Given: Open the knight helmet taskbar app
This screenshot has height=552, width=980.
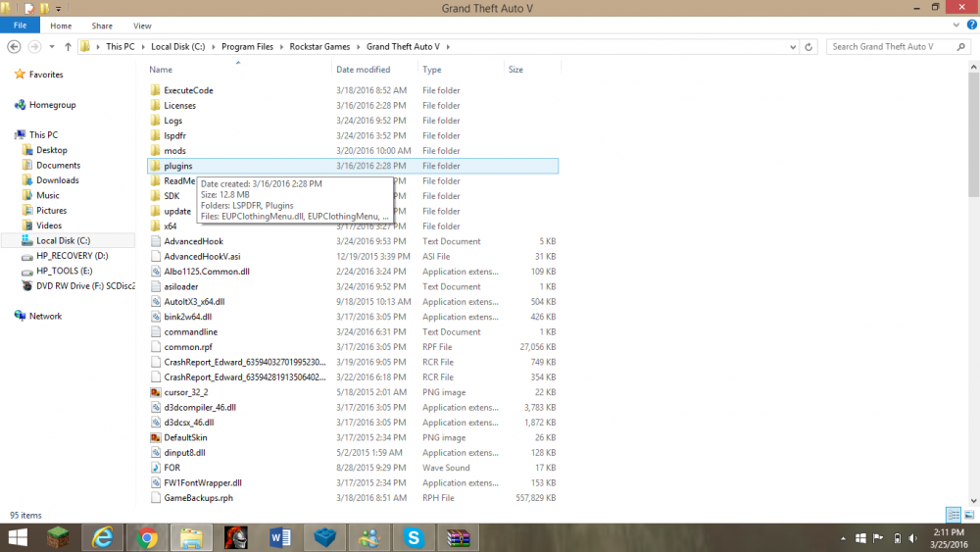Looking at the screenshot, I should (x=235, y=537).
